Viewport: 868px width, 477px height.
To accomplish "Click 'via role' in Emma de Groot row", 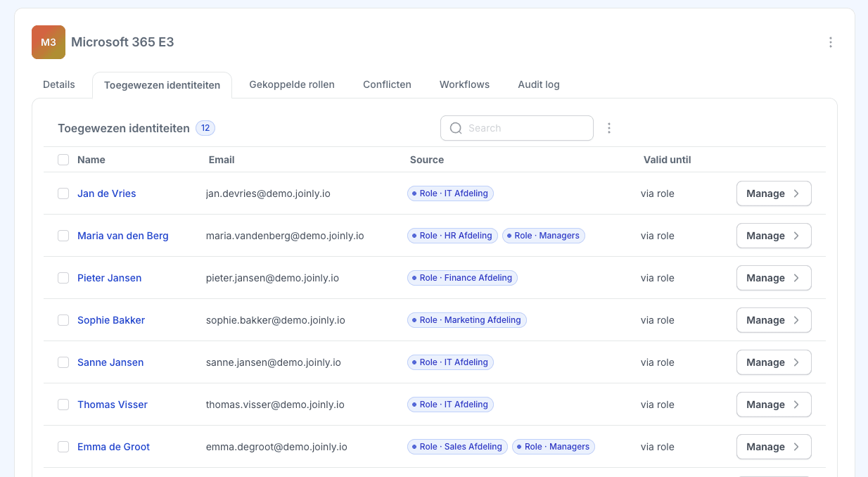I will [x=658, y=447].
